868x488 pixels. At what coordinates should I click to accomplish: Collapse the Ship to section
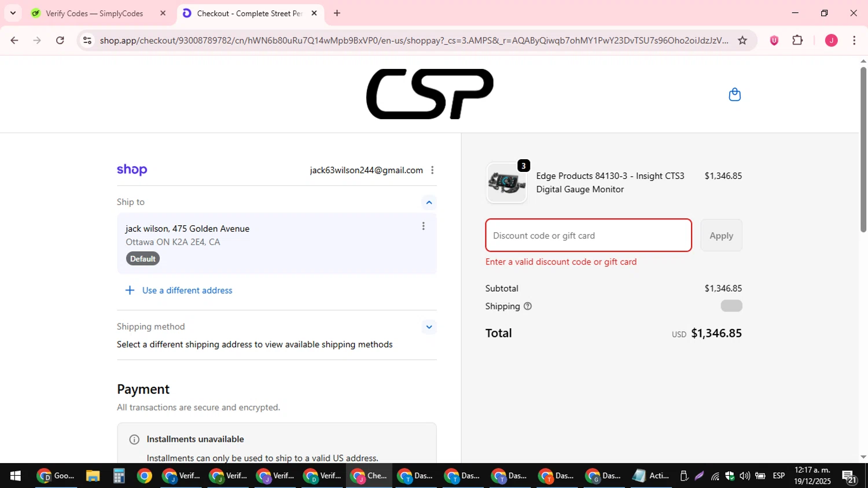click(x=429, y=202)
